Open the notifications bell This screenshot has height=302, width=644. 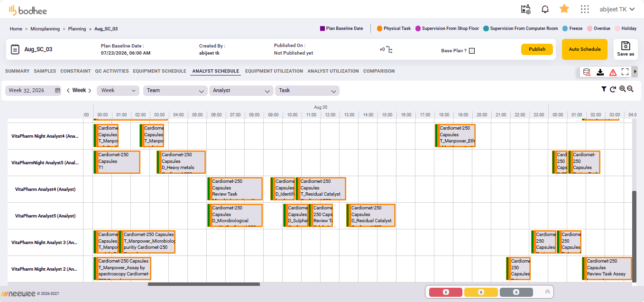coord(545,9)
